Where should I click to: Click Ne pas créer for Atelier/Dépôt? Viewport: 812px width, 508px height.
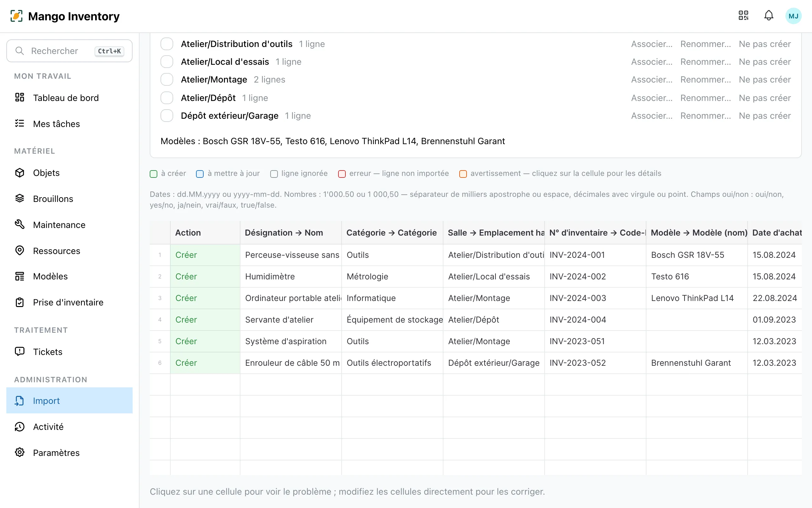coord(765,98)
